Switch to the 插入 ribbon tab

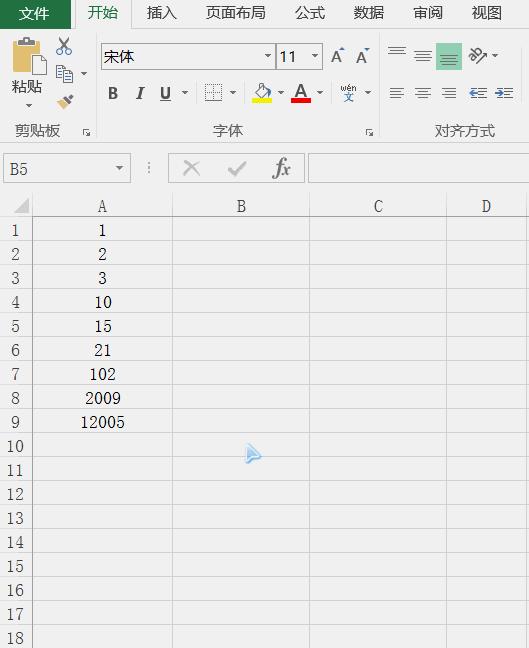pos(162,13)
